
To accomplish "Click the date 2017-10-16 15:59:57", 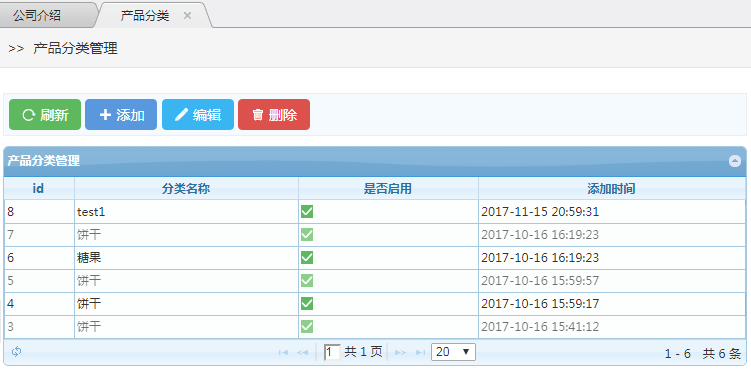I will pyautogui.click(x=540, y=281).
